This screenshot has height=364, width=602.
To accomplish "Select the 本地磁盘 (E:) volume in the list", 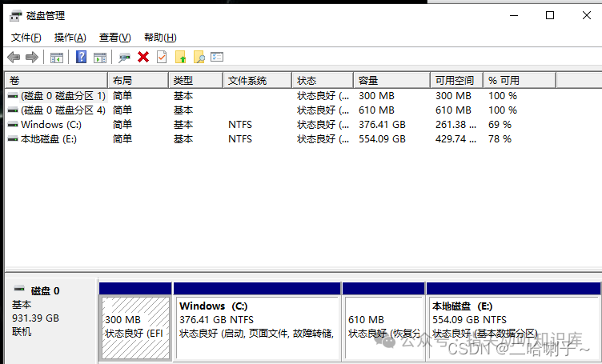I will coord(49,139).
